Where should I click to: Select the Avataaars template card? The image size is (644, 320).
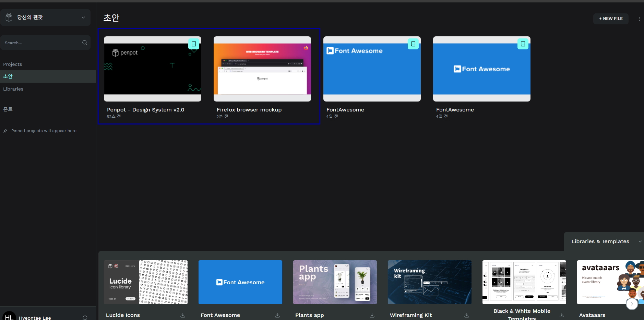[610, 282]
